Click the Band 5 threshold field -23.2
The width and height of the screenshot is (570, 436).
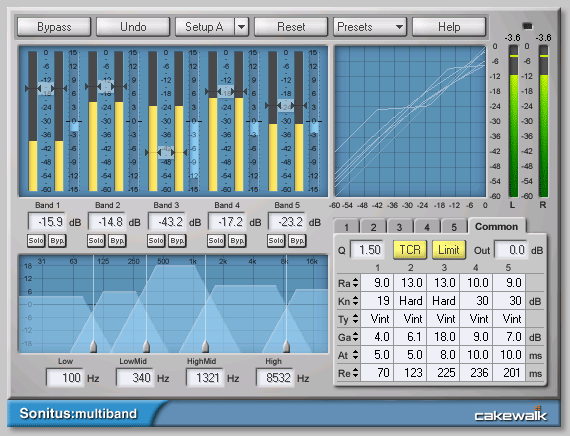tap(287, 221)
